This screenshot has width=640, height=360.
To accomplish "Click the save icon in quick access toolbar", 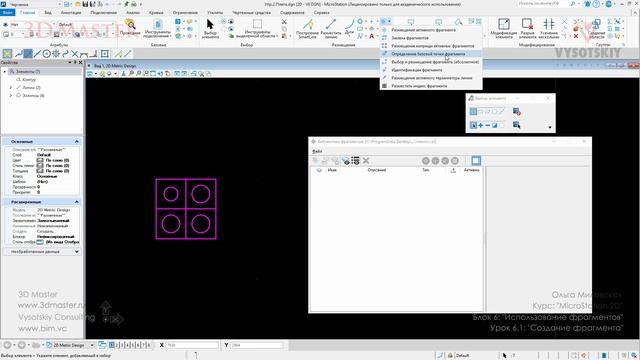I will tap(86, 4).
